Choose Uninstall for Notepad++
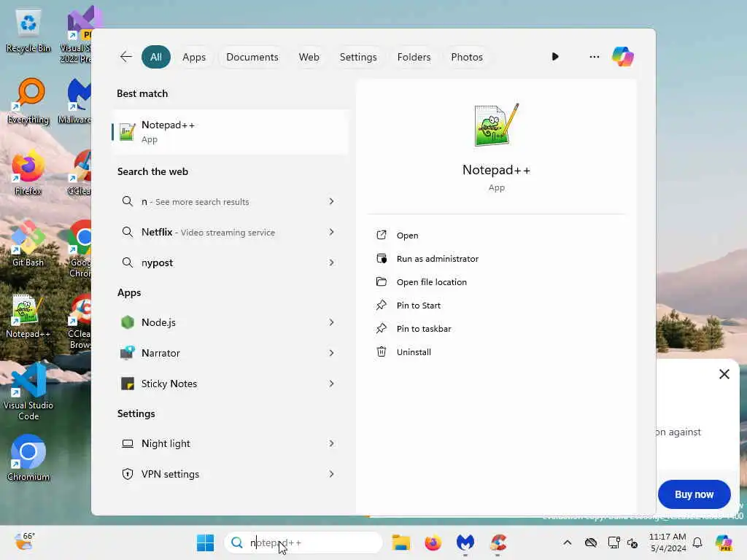747x560 pixels. 496,352
